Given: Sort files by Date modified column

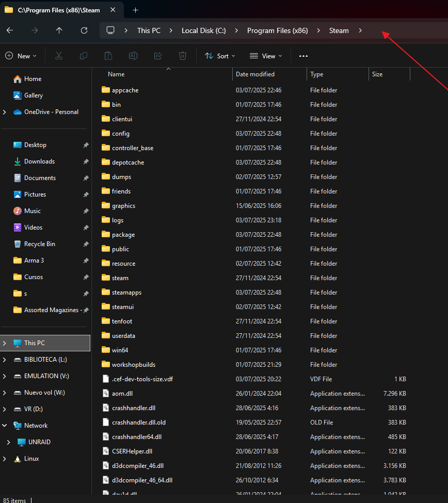Looking at the screenshot, I should 255,74.
